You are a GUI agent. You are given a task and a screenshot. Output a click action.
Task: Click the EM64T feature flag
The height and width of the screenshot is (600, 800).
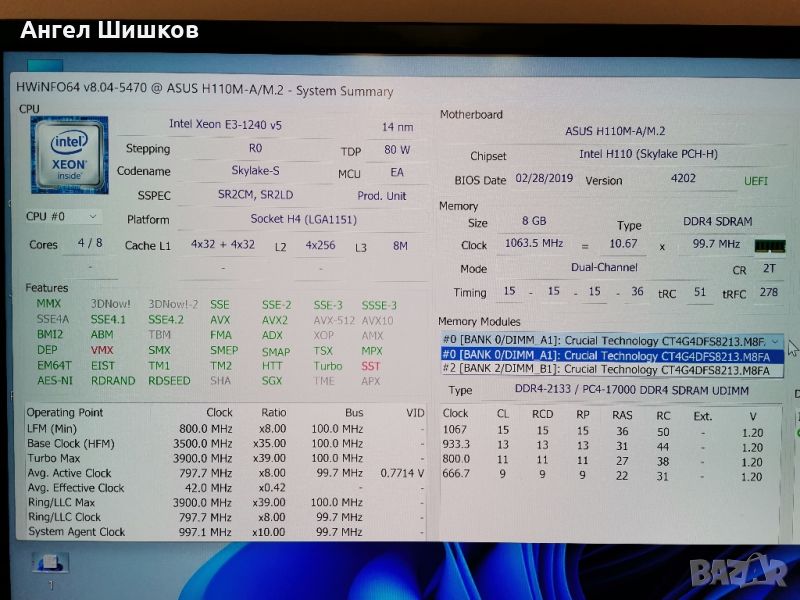(x=54, y=366)
